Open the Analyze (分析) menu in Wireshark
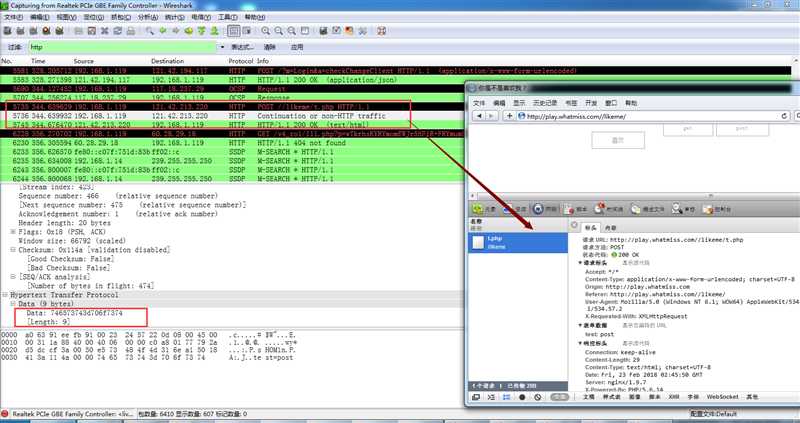This screenshot has width=800, height=423. click(x=148, y=17)
